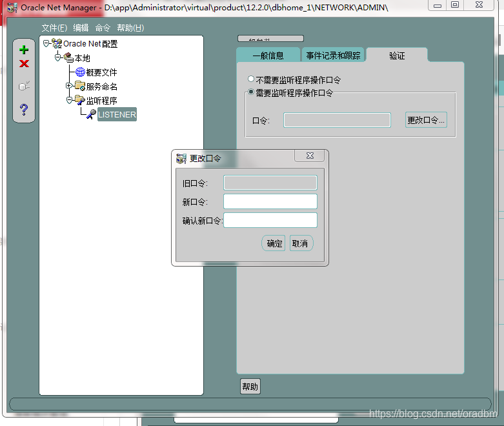504x426 pixels.
Task: Select 本地 in the tree
Action: (83, 58)
